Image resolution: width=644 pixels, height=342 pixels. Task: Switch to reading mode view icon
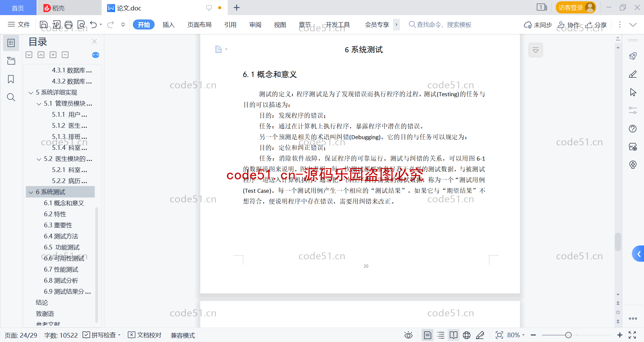point(453,335)
